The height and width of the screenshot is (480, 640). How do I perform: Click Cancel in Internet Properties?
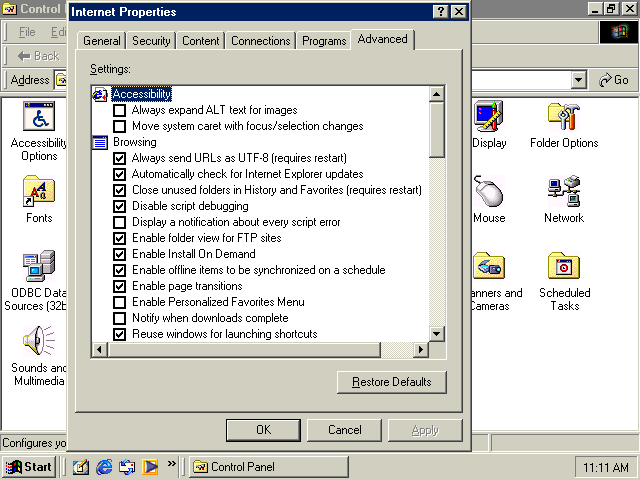pos(344,430)
